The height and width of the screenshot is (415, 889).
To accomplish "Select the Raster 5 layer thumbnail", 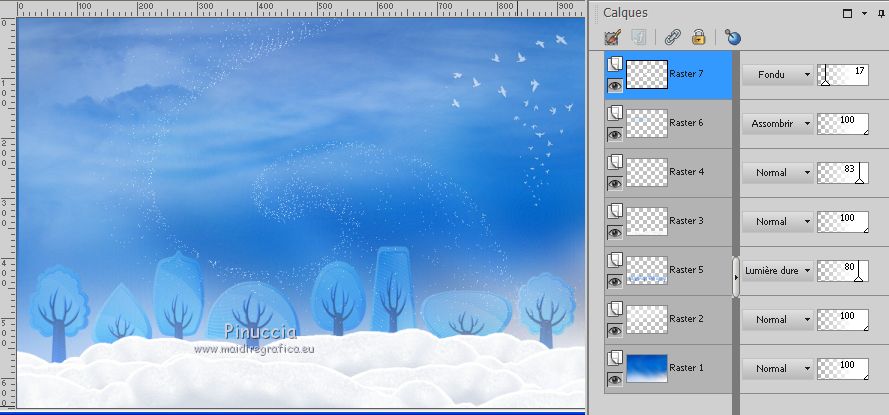I will pyautogui.click(x=647, y=270).
